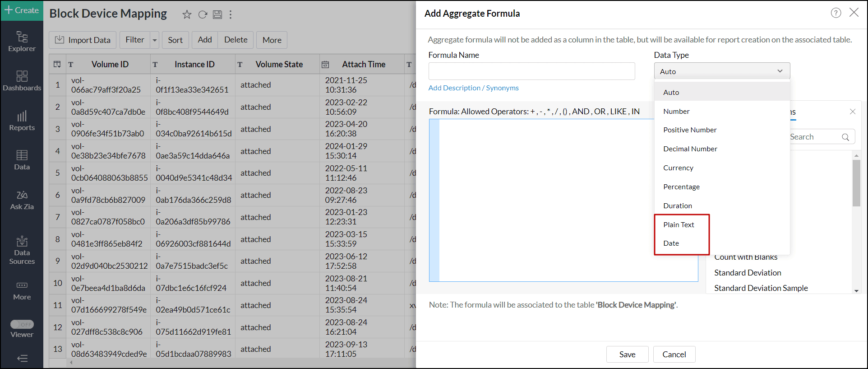Click the search magnifier icon in functions panel
The image size is (868, 369).
[845, 137]
